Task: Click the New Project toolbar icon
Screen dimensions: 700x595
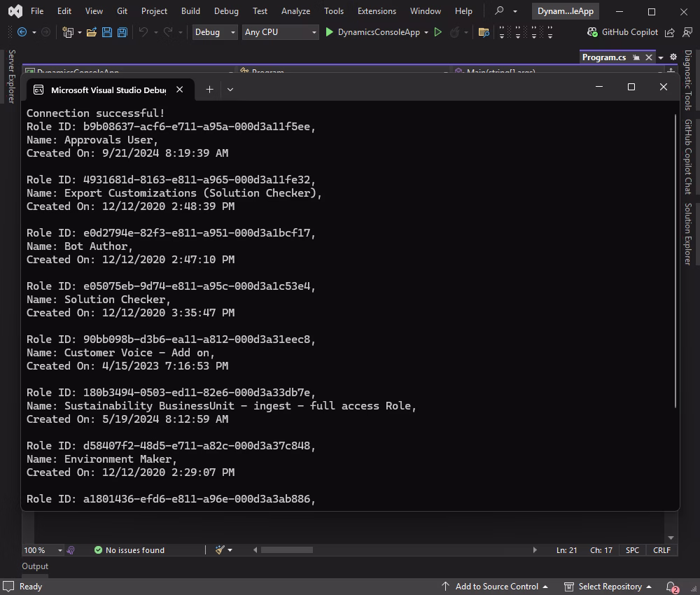Action: click(x=68, y=32)
